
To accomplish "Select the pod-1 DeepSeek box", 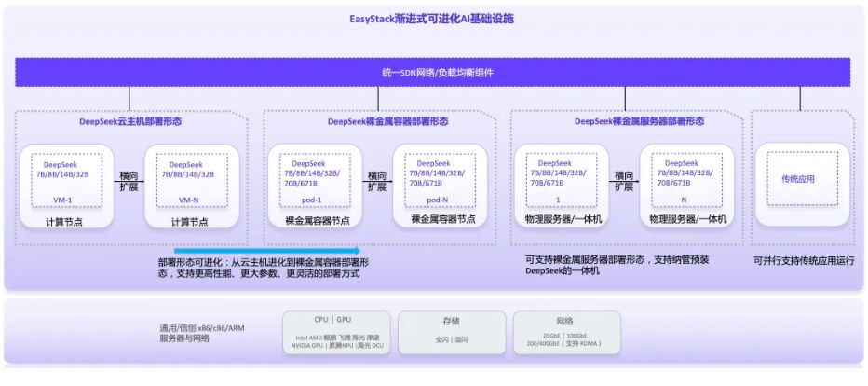I will point(315,181).
